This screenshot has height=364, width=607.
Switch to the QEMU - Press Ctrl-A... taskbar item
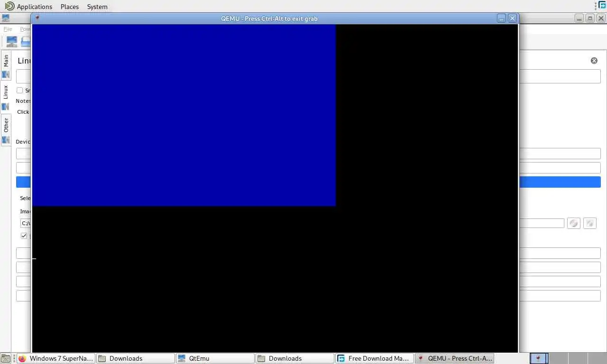point(454,358)
